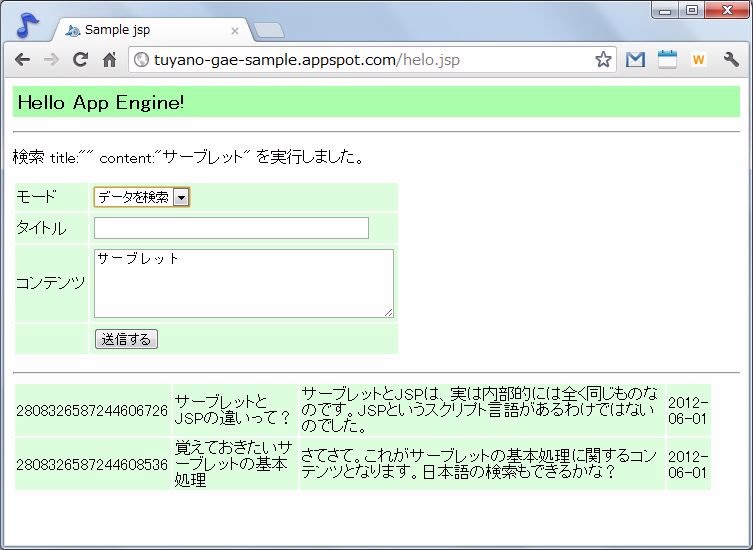Bookmark this page with the star icon

pyautogui.click(x=603, y=60)
